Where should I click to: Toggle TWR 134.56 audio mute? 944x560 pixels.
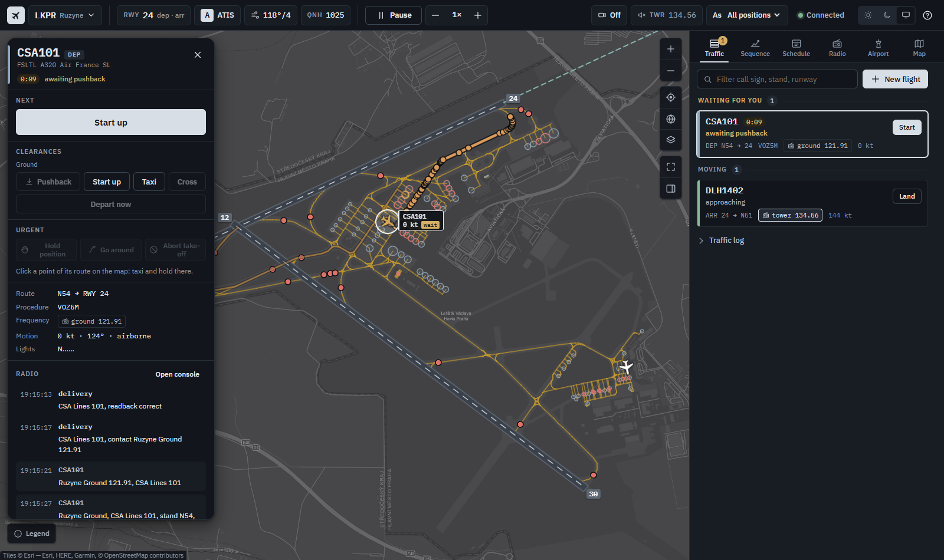coord(667,15)
